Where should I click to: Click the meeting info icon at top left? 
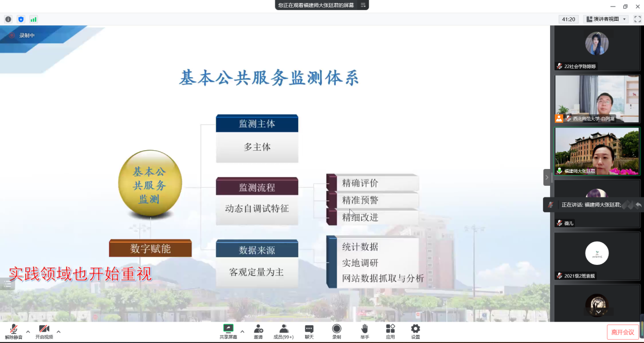(x=8, y=19)
